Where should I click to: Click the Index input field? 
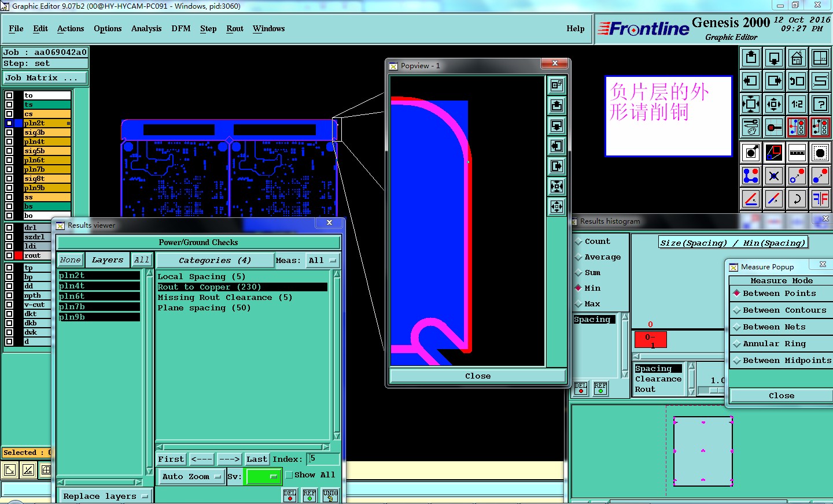[323, 459]
